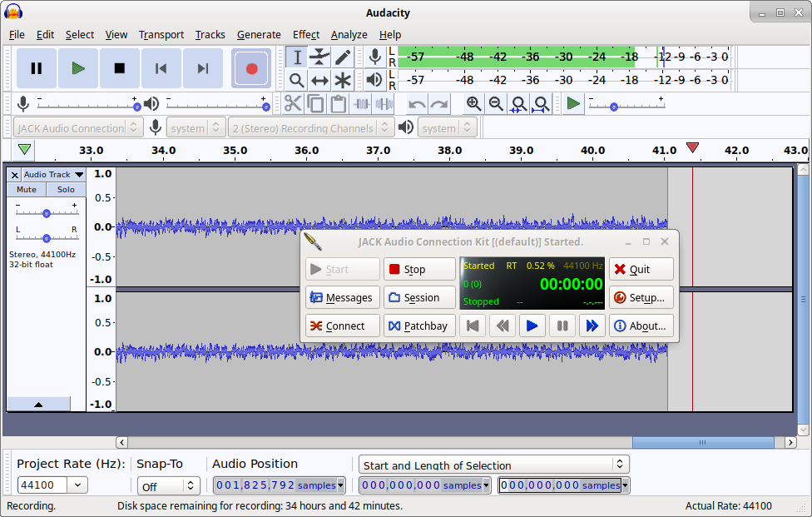Screen dimensions: 812x517
Task: Click the Cut scissors icon
Action: (x=293, y=104)
